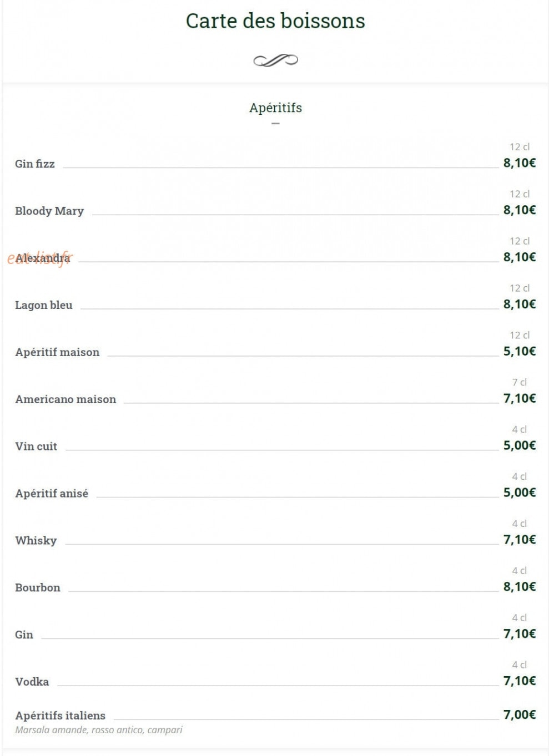Select the Carte des boissons heading
The height and width of the screenshot is (756, 549).
275,21
